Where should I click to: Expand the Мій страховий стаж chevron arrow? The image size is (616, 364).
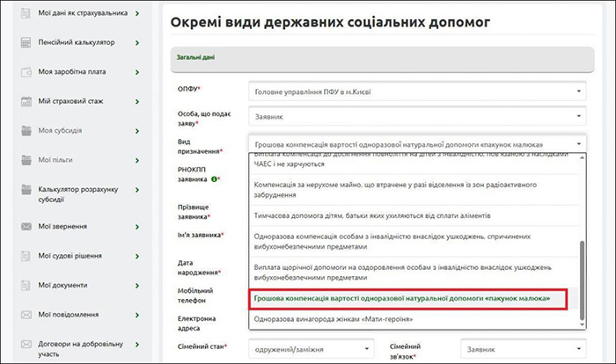(137, 102)
